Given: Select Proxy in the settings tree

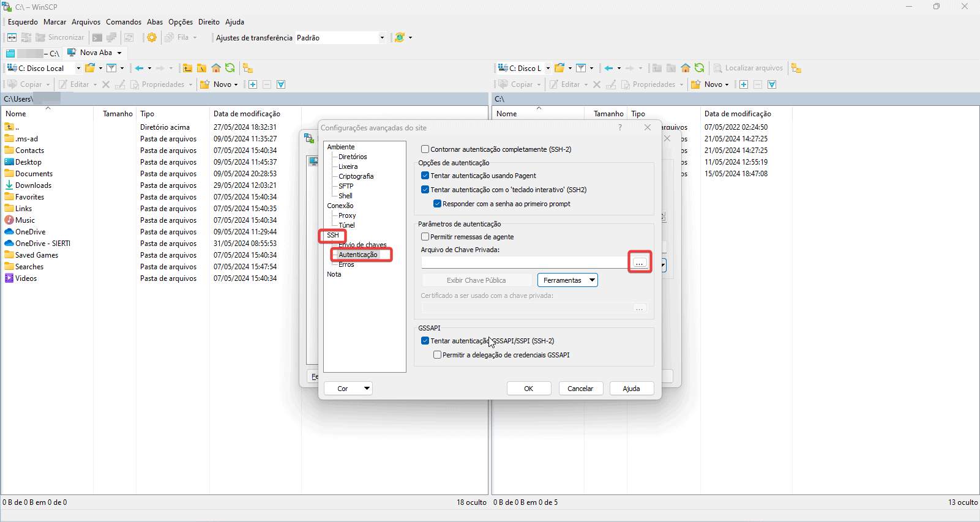Looking at the screenshot, I should tap(347, 215).
